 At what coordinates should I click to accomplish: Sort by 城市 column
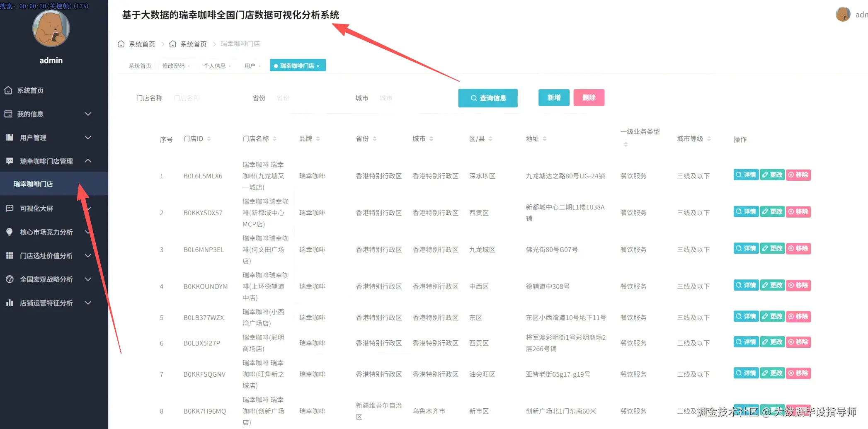coord(431,139)
